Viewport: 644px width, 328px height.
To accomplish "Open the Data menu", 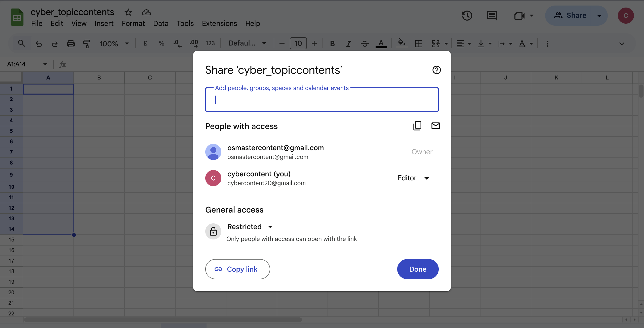I will pyautogui.click(x=160, y=23).
